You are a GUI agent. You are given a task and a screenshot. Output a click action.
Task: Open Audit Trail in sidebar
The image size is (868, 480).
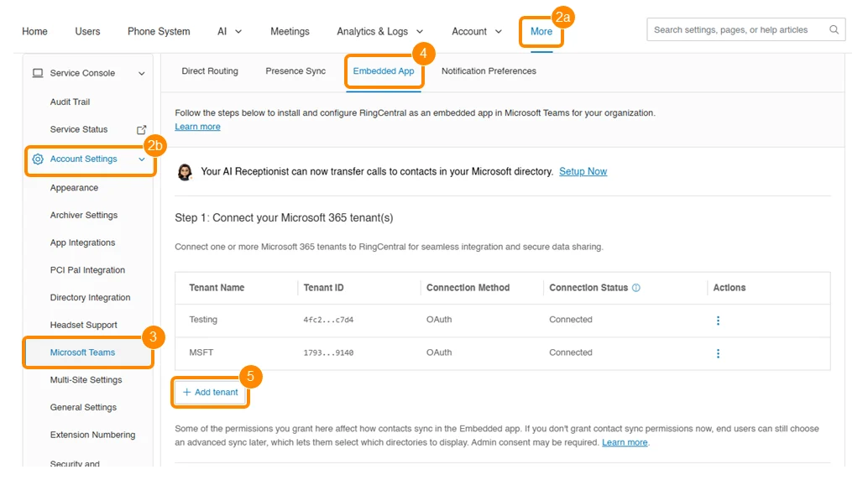(70, 102)
